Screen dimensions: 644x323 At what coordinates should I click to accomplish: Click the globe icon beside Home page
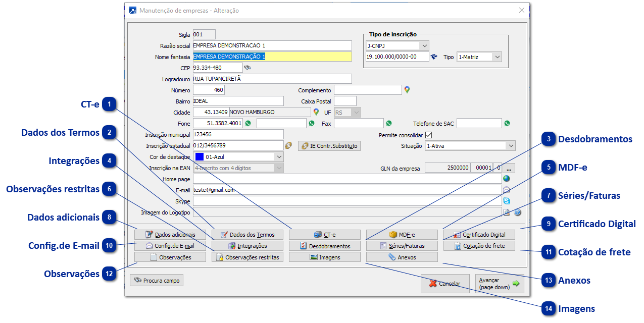506,179
